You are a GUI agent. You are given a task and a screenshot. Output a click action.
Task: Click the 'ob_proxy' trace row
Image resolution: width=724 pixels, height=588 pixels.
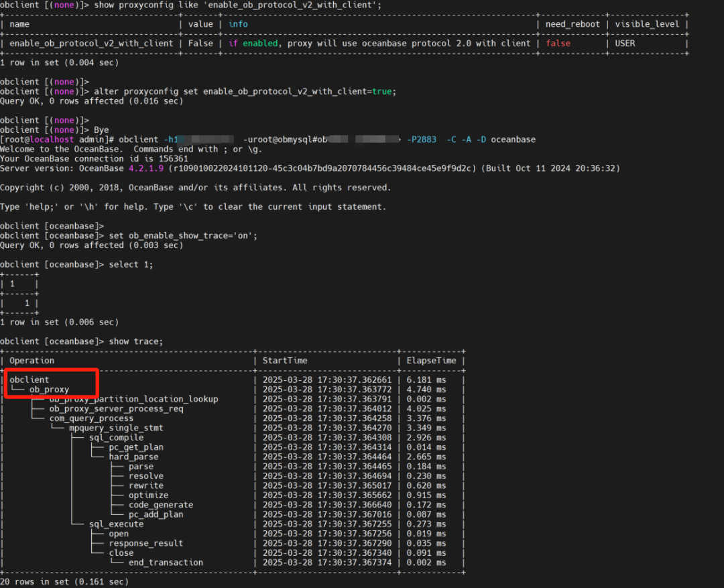(x=233, y=390)
